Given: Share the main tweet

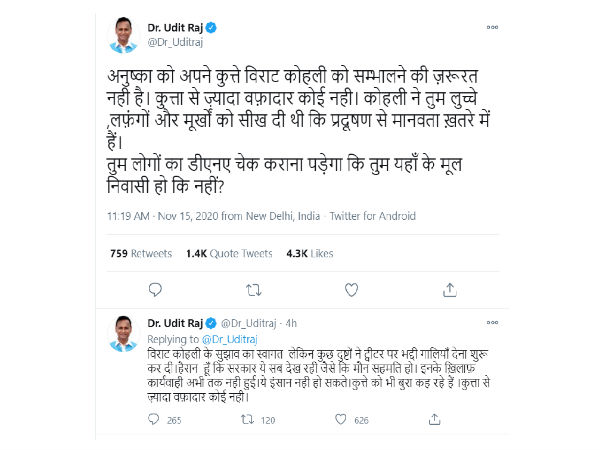Looking at the screenshot, I should coord(449,289).
